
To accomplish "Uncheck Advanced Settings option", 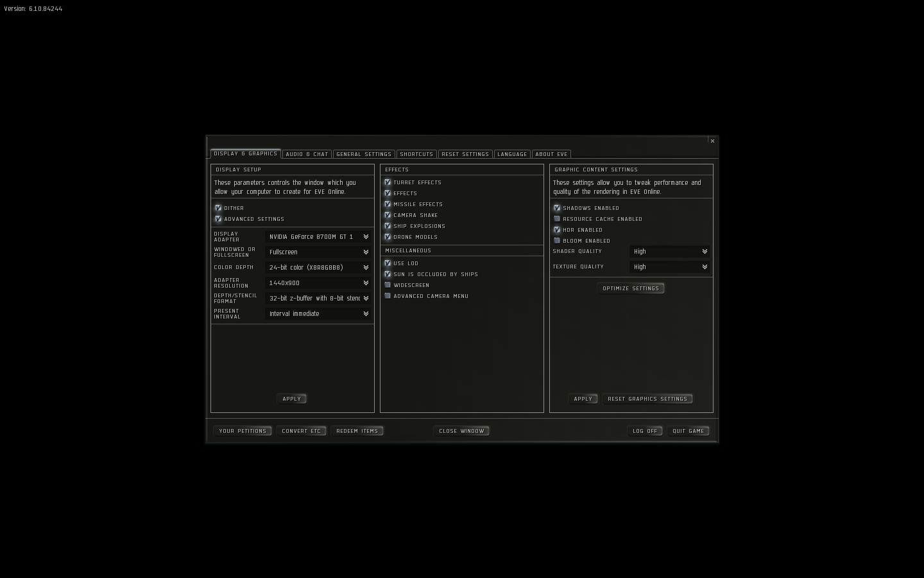I will (218, 219).
